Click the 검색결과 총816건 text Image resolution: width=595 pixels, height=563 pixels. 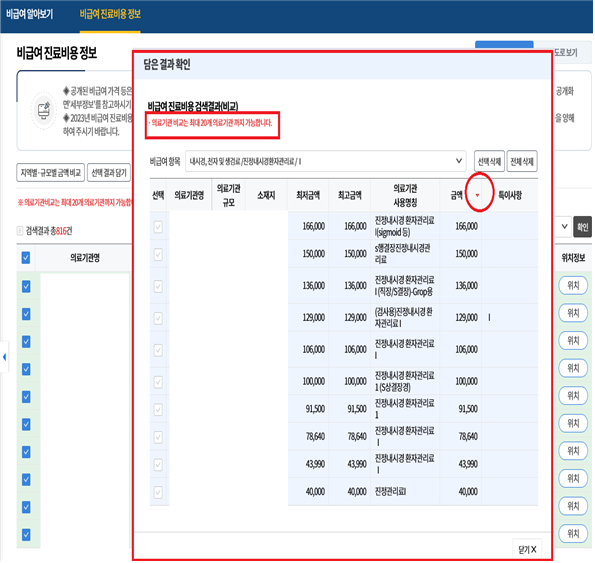[x=49, y=231]
